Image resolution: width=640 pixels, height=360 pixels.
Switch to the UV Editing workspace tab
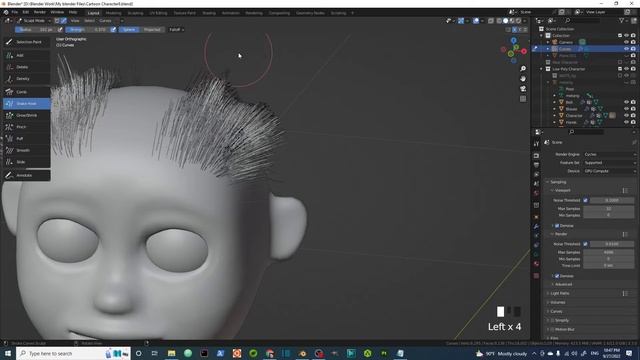coord(158,13)
